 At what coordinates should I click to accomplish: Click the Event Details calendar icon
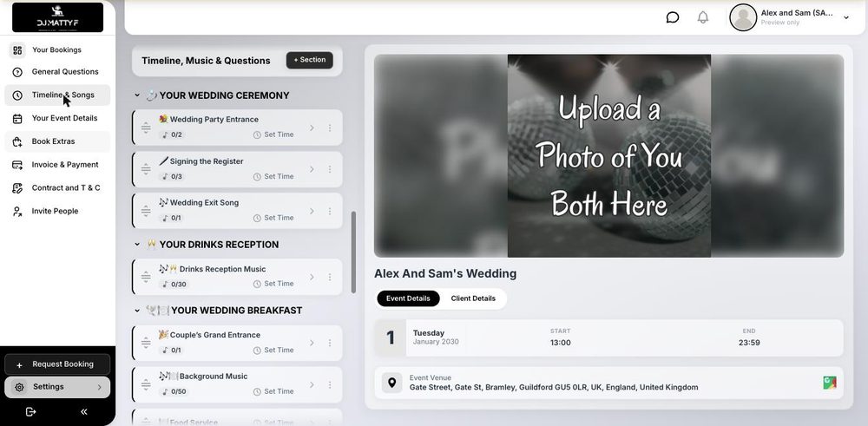coord(17,119)
